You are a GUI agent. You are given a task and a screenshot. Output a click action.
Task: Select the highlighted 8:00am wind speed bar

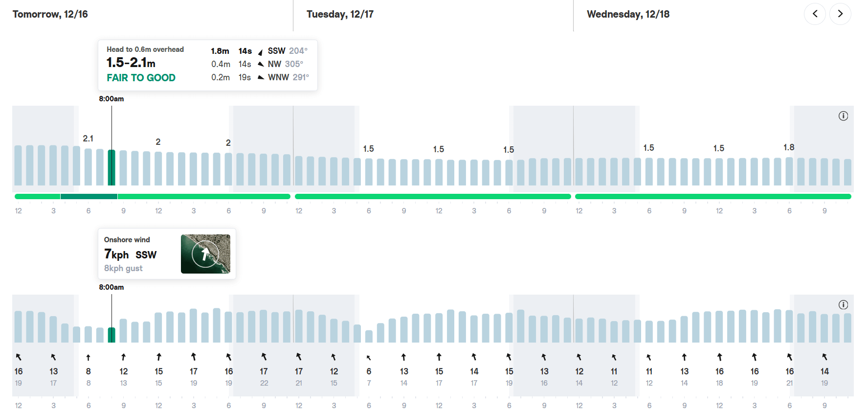(111, 335)
